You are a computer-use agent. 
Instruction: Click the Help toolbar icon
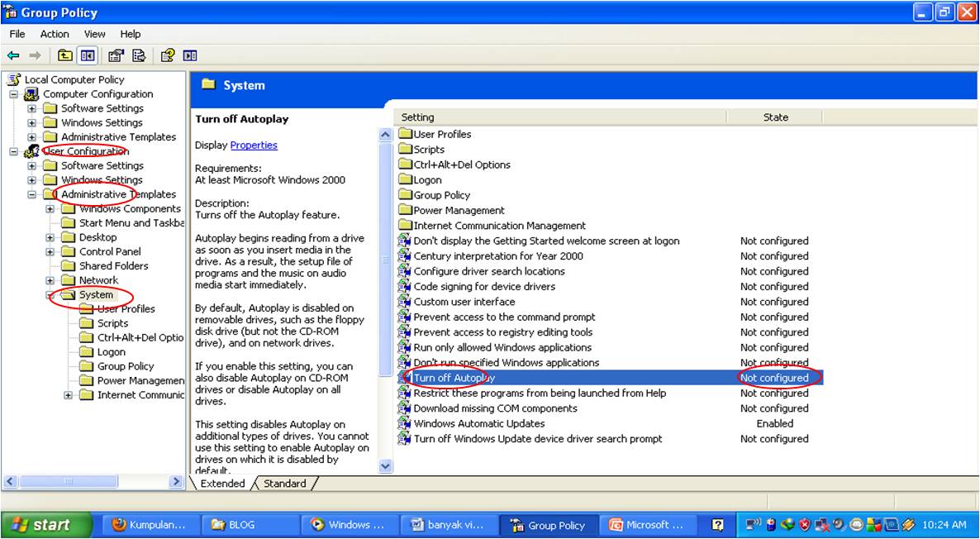coord(167,55)
